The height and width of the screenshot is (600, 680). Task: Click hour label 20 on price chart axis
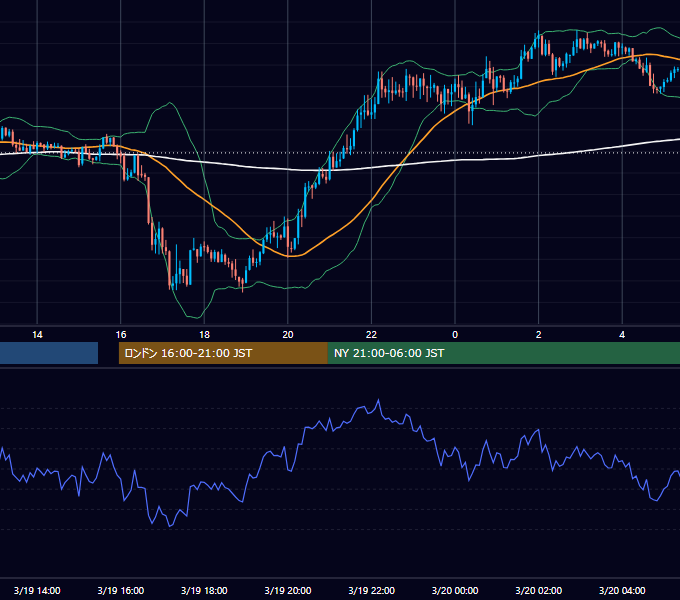[288, 335]
